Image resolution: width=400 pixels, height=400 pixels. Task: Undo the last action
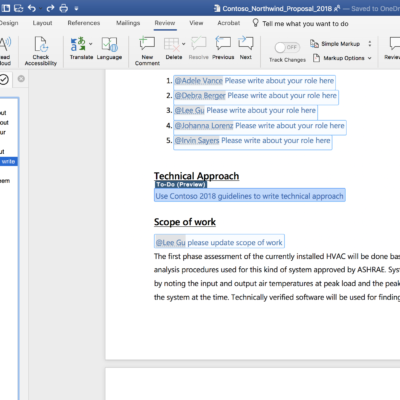[x=32, y=8]
